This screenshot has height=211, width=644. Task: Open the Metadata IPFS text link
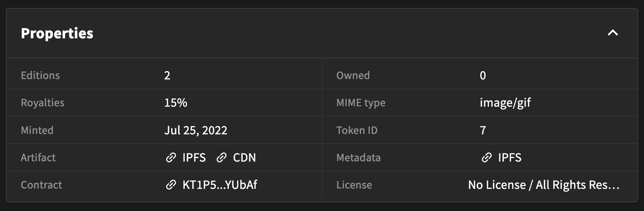tap(509, 158)
